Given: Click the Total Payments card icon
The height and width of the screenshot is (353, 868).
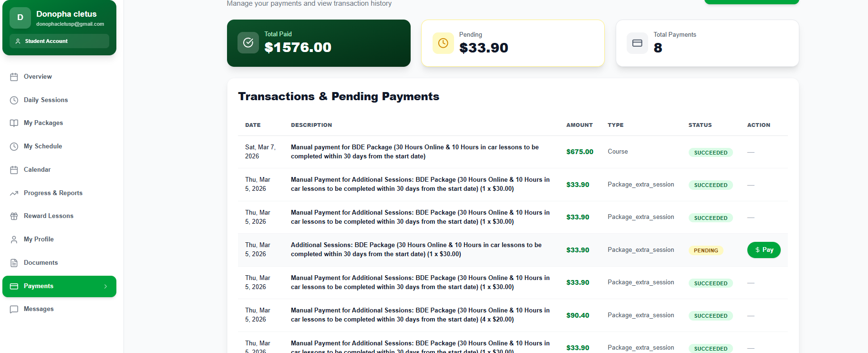Looking at the screenshot, I should click(x=637, y=43).
